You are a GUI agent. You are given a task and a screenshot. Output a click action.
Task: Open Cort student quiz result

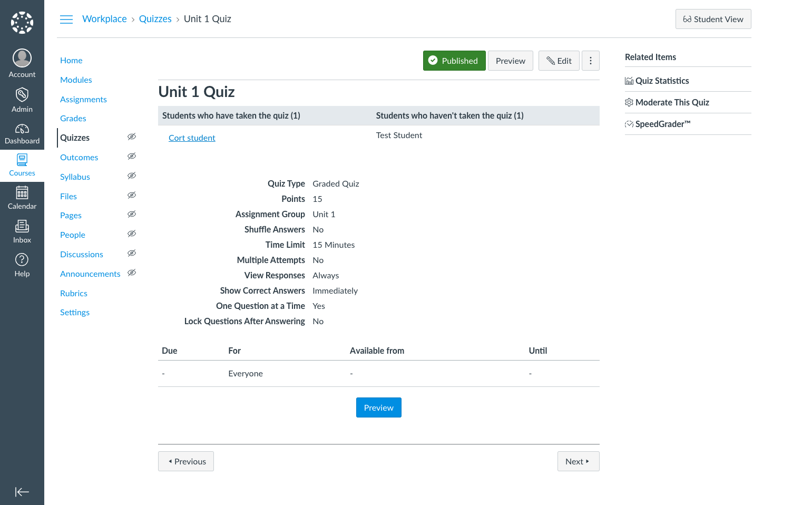pyautogui.click(x=192, y=138)
